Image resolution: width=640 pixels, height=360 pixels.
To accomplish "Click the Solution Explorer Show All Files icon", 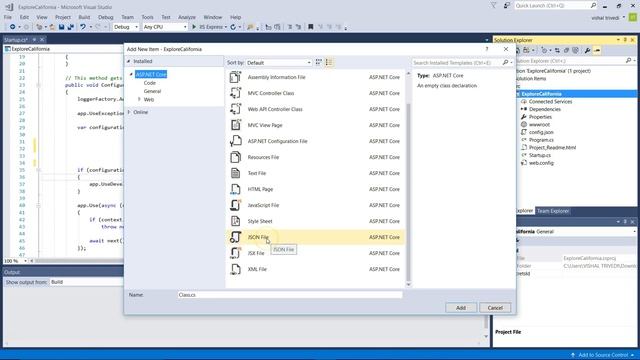I will click(x=576, y=50).
